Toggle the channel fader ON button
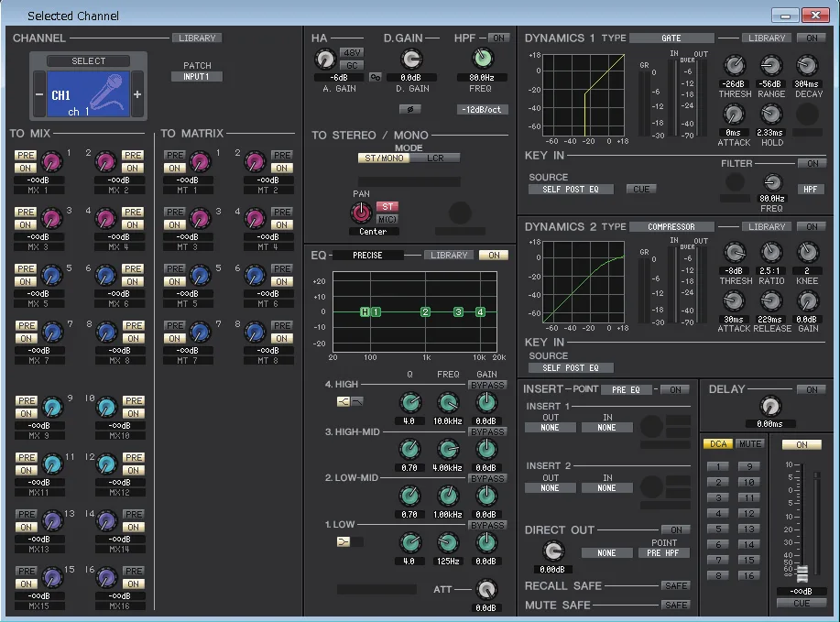The image size is (840, 622). [802, 444]
